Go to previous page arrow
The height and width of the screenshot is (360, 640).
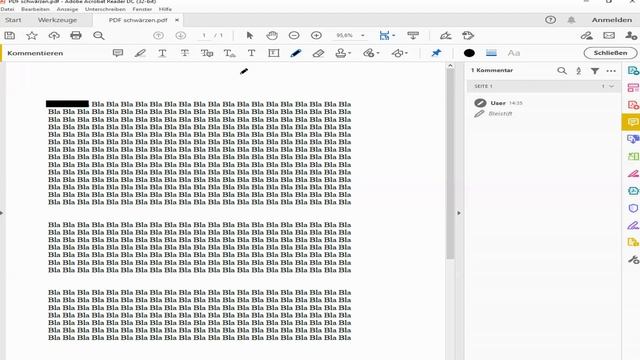(x=158, y=36)
